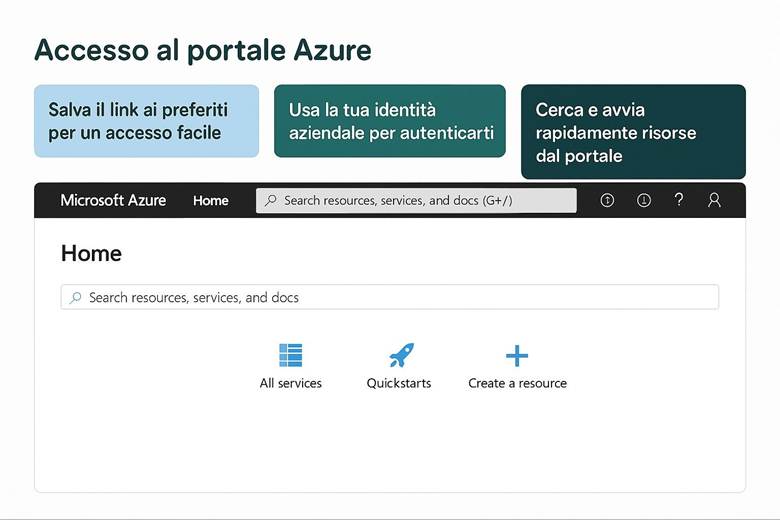
Task: Focus the header search box with G+/ hint
Action: pyautogui.click(x=420, y=200)
